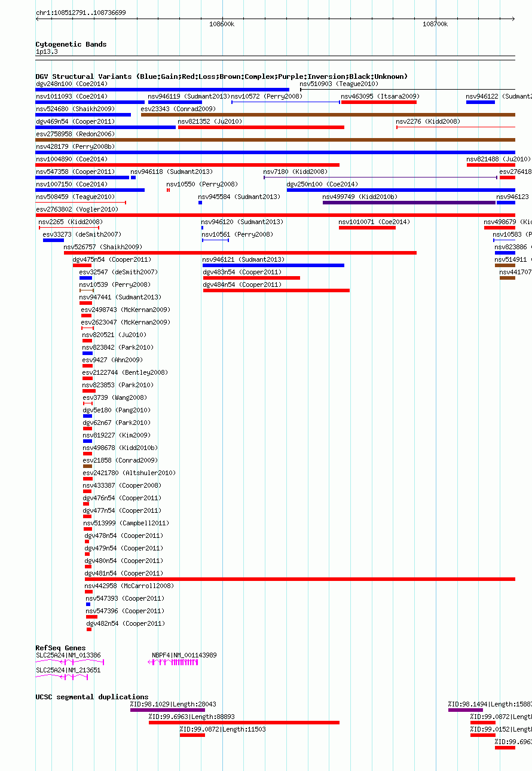Select the esv2498743 (McKernan2009) label
This screenshot has height=771, width=532.
[126, 310]
